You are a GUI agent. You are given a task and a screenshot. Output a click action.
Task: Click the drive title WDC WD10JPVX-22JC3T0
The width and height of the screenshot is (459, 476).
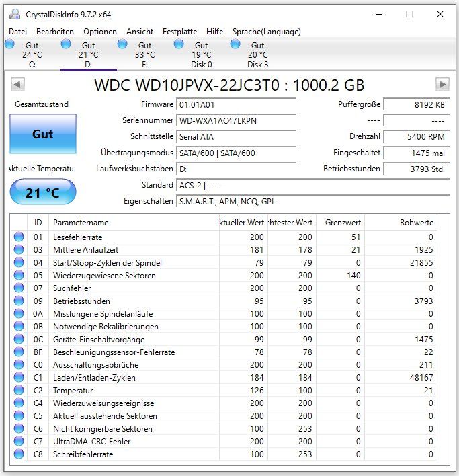click(229, 85)
